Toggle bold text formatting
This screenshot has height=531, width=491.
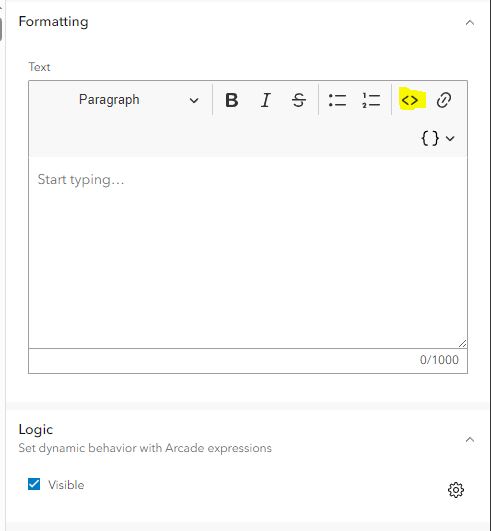coord(232,100)
